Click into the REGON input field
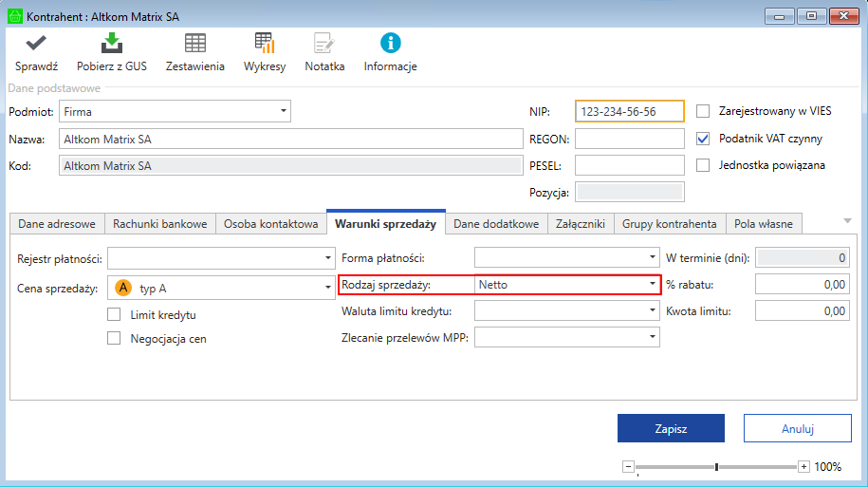 [629, 139]
